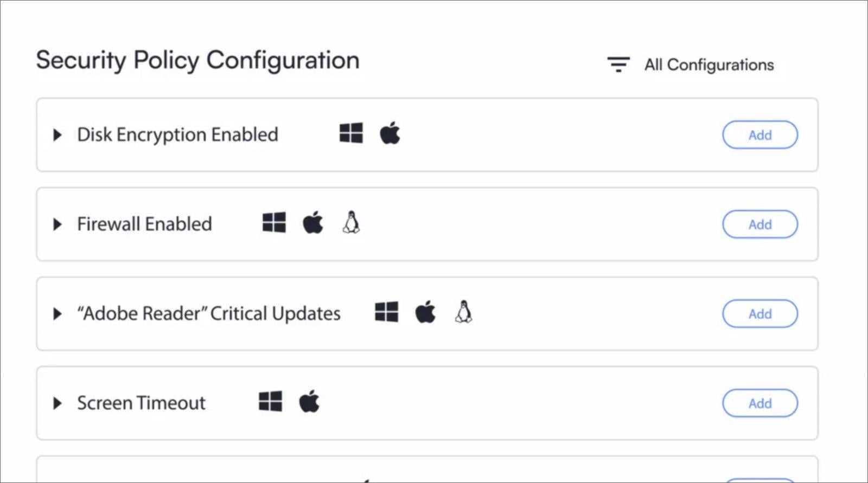Click the Apple icon on Screen Timeout
Screen dimensions: 868x483
[310, 401]
